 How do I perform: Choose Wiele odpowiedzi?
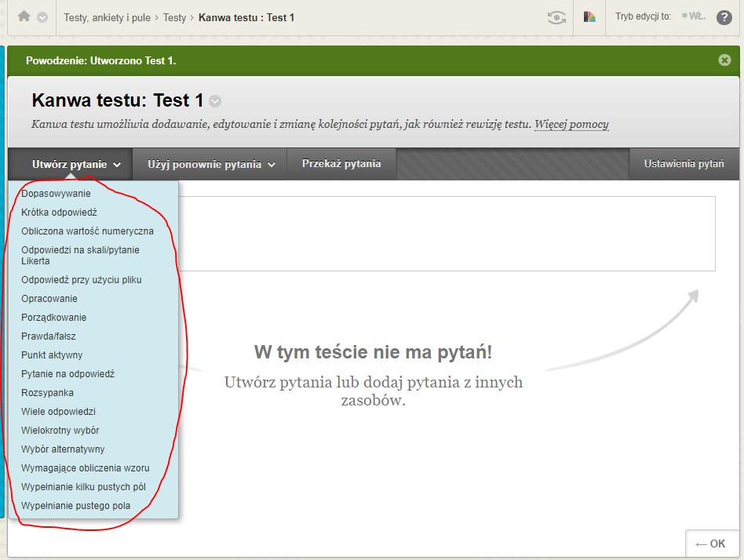[x=58, y=412]
